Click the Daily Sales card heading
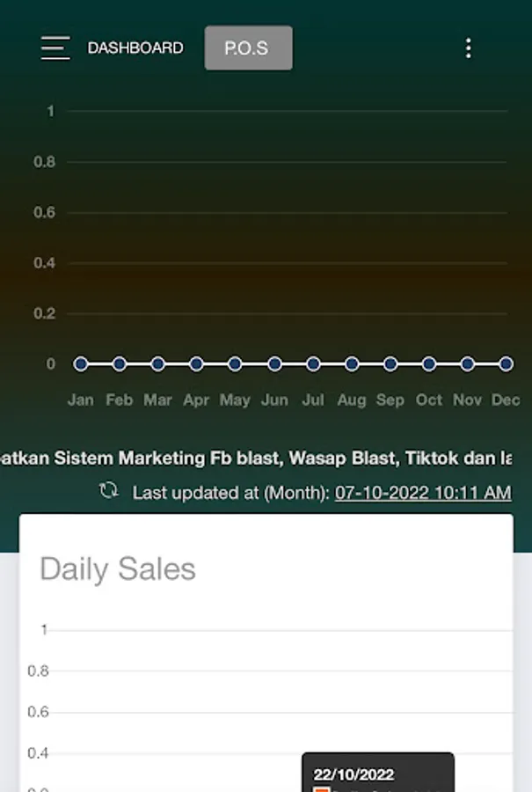 coord(118,568)
